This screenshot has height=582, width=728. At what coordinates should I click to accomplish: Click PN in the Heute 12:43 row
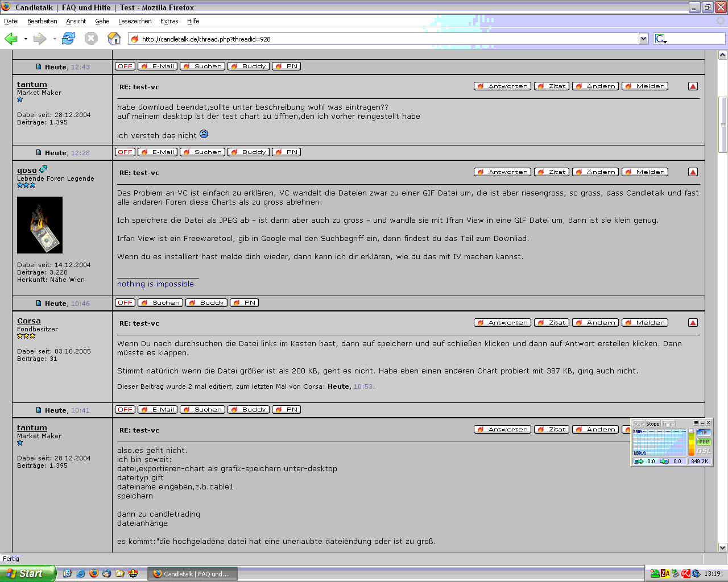pyautogui.click(x=286, y=66)
